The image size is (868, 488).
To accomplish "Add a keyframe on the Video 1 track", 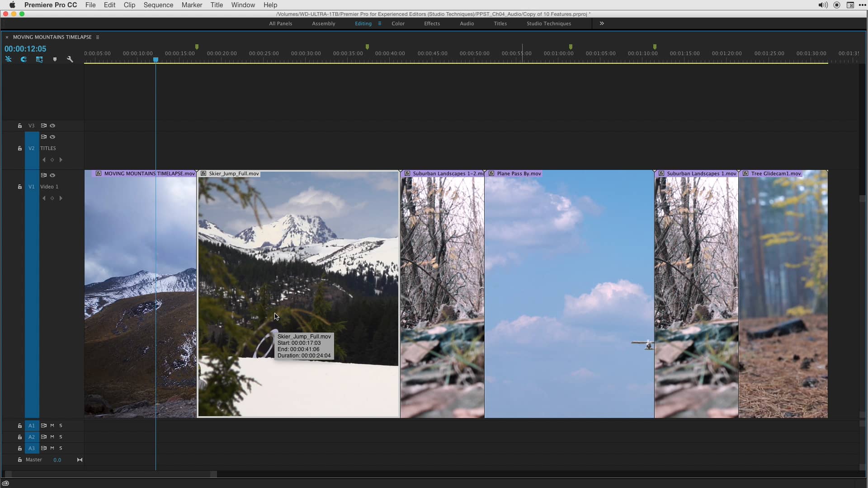I will (x=52, y=198).
